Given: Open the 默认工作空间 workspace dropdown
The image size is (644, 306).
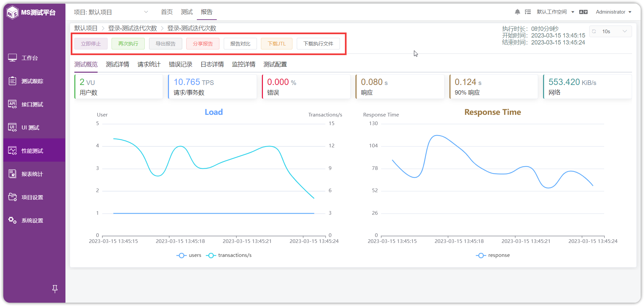Looking at the screenshot, I should click(555, 12).
